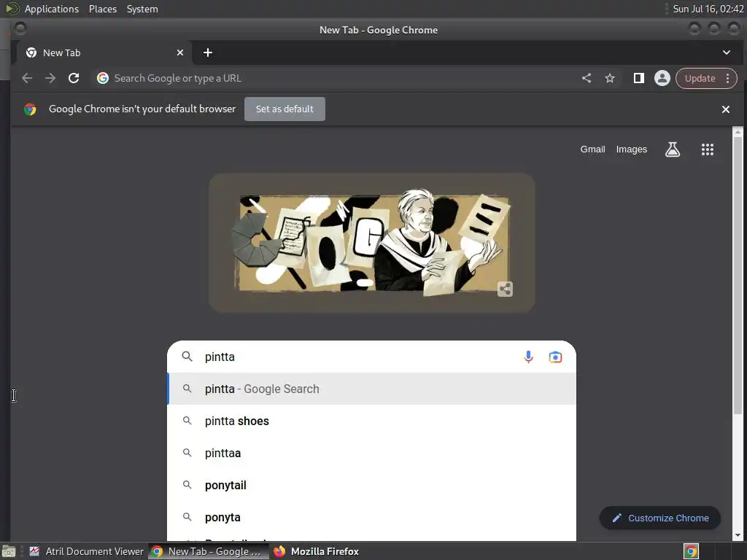Screen dimensions: 747x560
Task: Click the Customize Chrome button
Action: (x=659, y=518)
